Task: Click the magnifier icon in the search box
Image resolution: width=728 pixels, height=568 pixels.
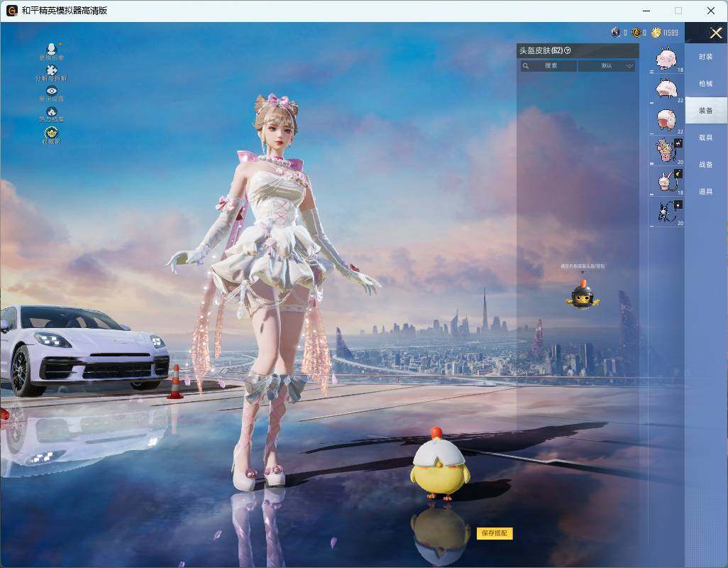Action: tap(526, 66)
